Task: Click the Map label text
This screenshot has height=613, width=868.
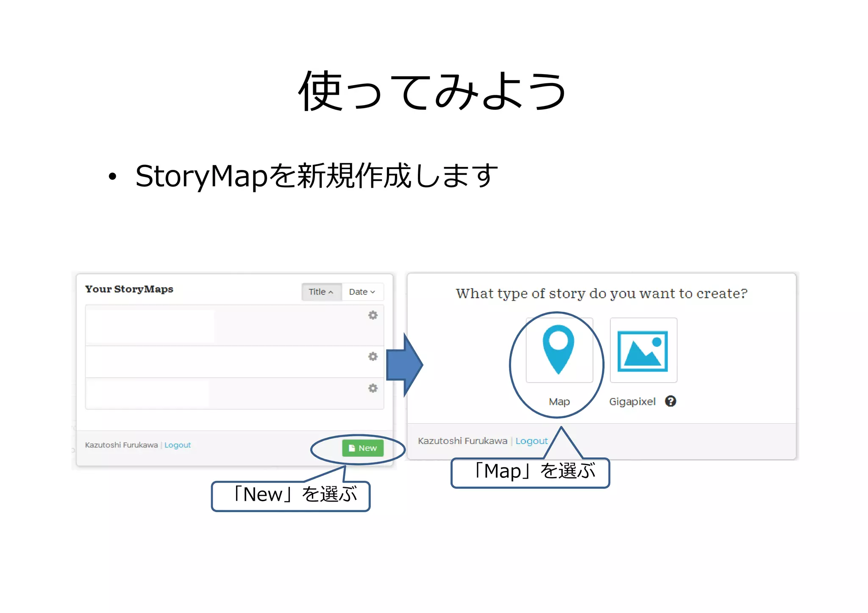Action: 559,402
